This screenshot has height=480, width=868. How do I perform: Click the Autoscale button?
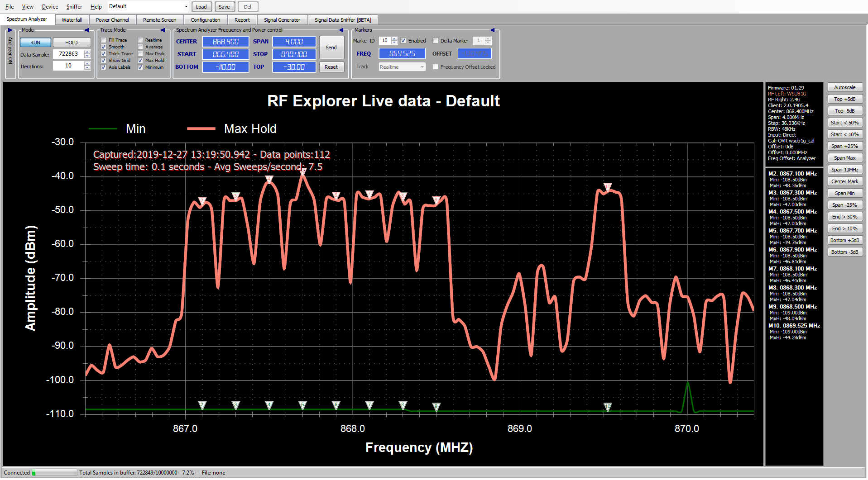click(x=844, y=87)
